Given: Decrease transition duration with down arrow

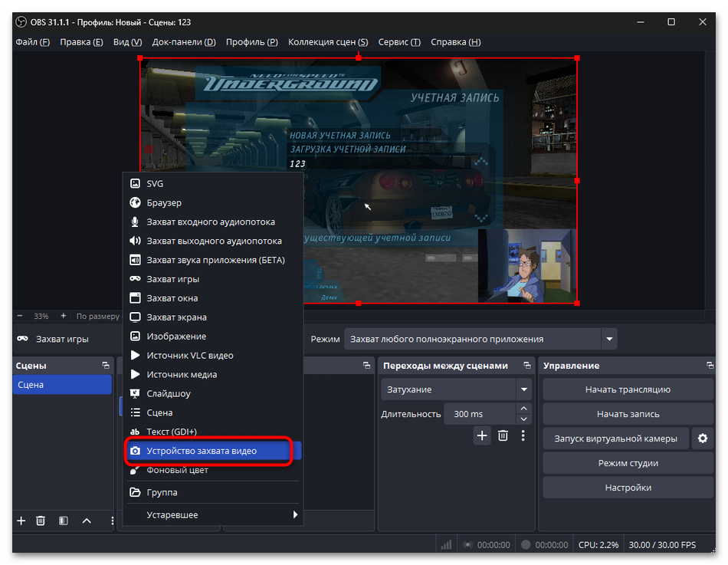Looking at the screenshot, I should (523, 419).
